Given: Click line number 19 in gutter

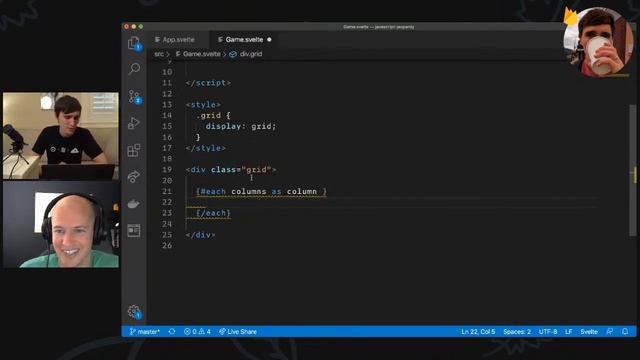Looking at the screenshot, I should coord(167,169).
